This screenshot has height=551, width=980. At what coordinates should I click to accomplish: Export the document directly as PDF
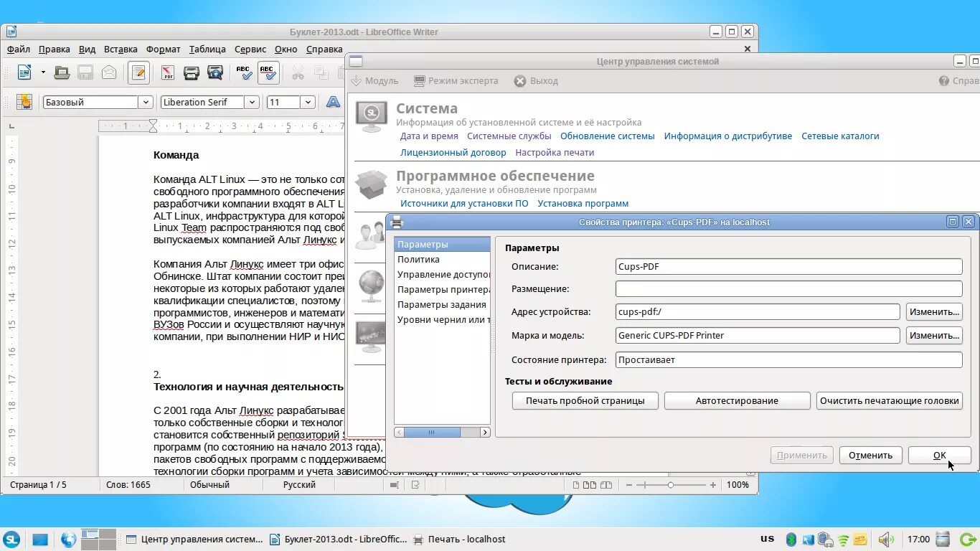click(x=168, y=72)
